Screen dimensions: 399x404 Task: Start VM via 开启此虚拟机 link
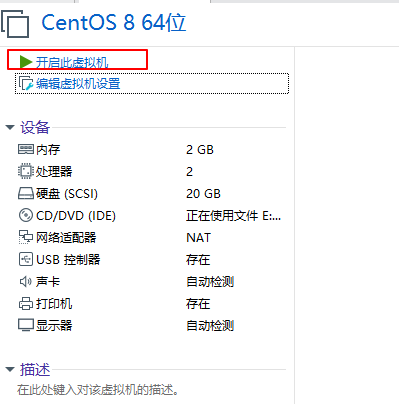coord(72,62)
